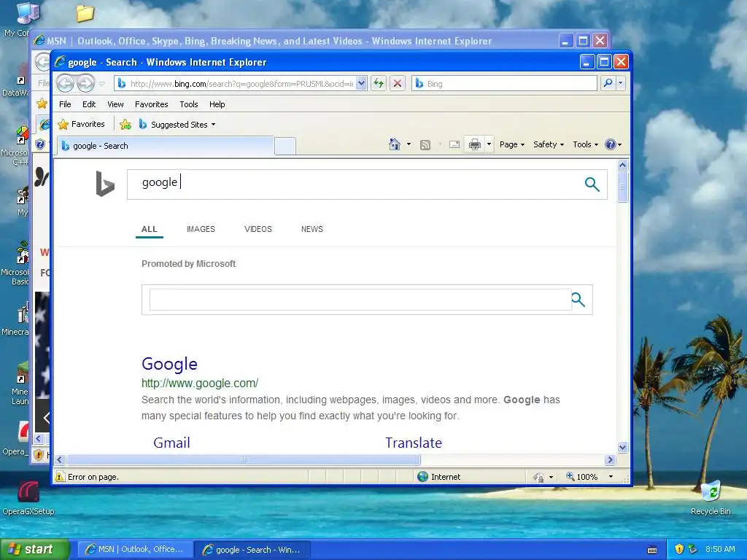Open the Safety command menu
This screenshot has height=560, width=747.
click(549, 144)
